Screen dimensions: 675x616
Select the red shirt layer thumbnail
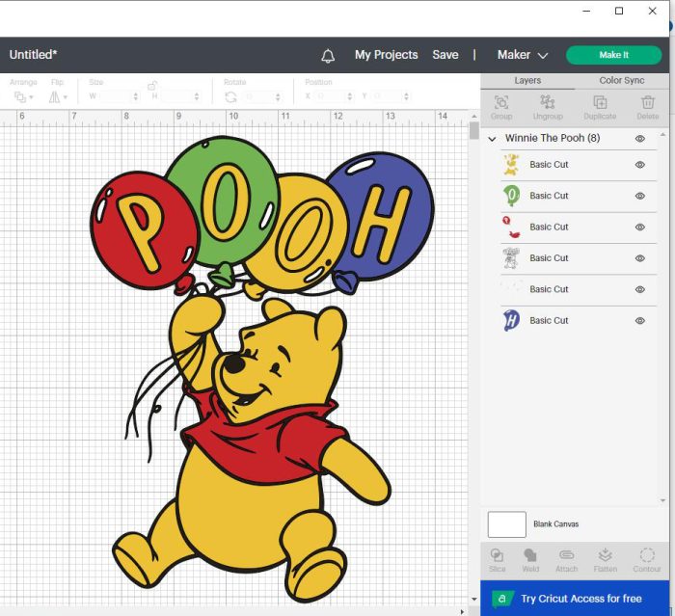(511, 228)
